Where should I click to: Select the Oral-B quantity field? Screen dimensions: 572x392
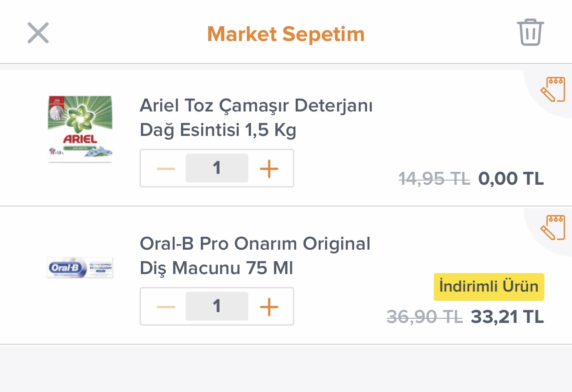tap(217, 306)
